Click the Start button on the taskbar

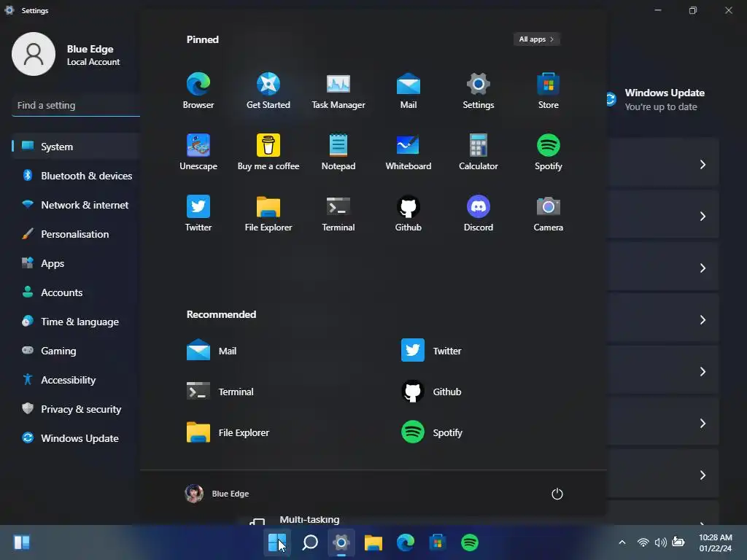coord(276,542)
